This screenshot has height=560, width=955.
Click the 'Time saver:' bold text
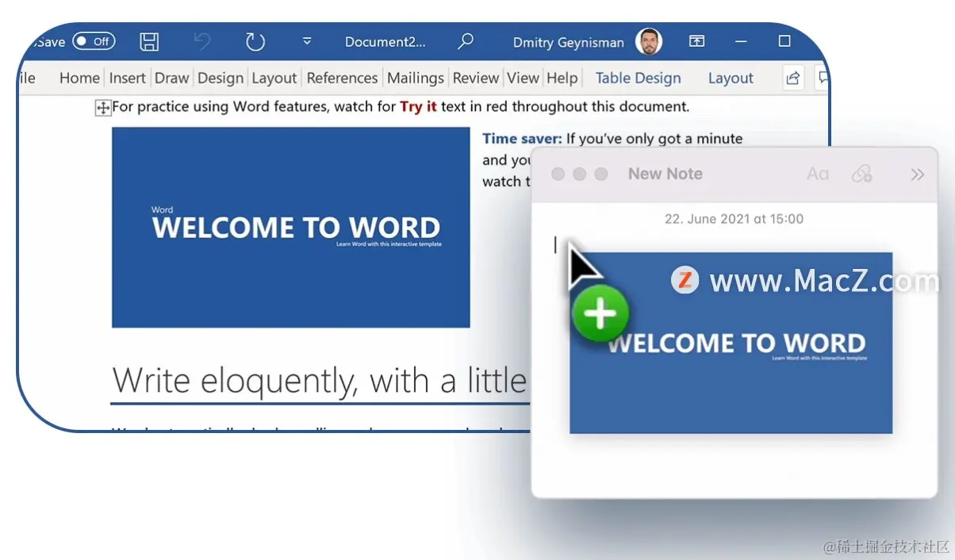pyautogui.click(x=522, y=138)
